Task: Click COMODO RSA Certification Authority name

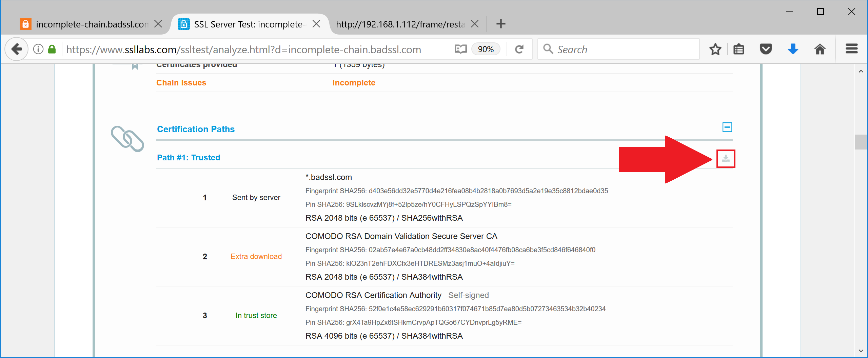Action: tap(373, 295)
